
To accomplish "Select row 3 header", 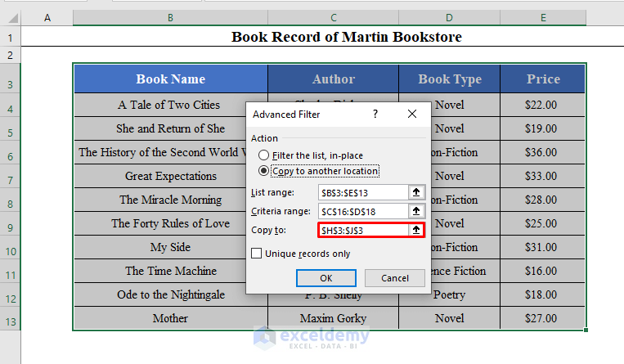I will click(x=11, y=79).
